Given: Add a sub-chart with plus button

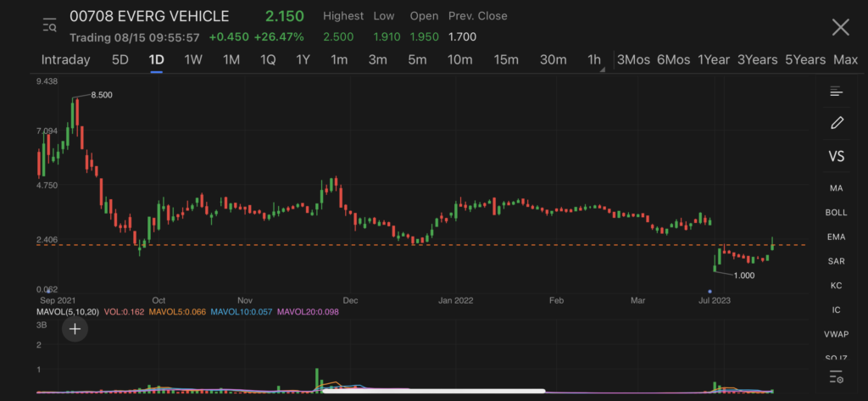Looking at the screenshot, I should tap(75, 330).
